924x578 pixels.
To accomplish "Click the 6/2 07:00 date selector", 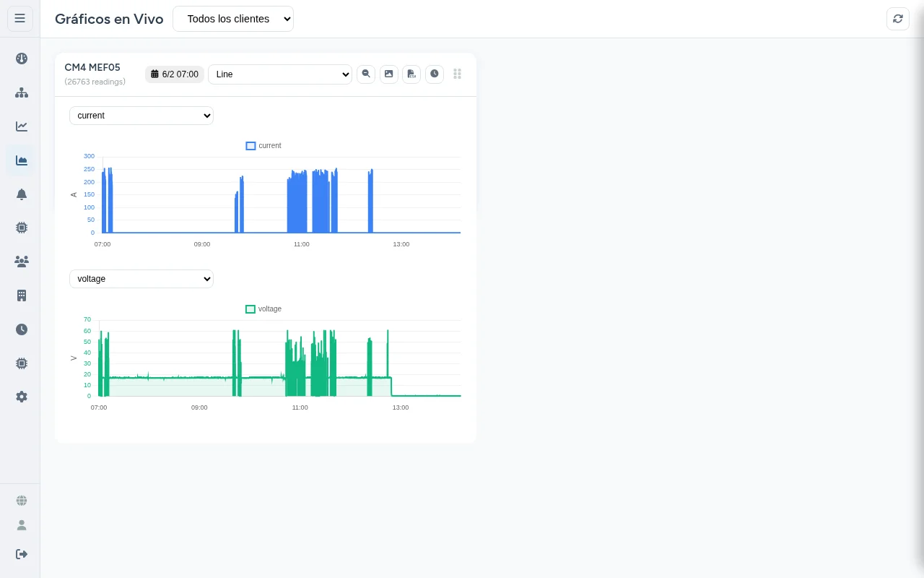I will [174, 74].
